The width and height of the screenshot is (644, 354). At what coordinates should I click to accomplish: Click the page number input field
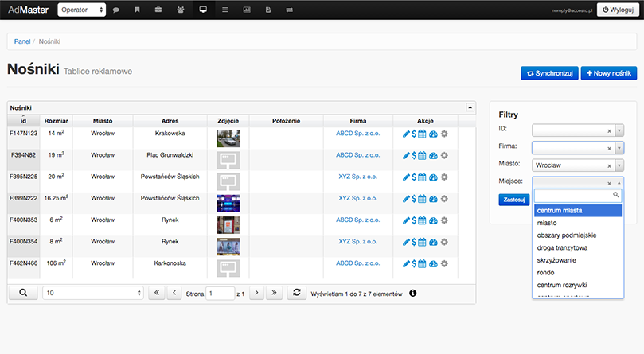[221, 294]
